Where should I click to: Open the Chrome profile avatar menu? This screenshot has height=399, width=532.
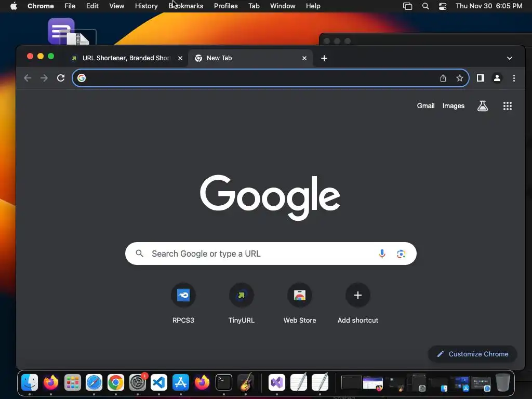click(497, 78)
